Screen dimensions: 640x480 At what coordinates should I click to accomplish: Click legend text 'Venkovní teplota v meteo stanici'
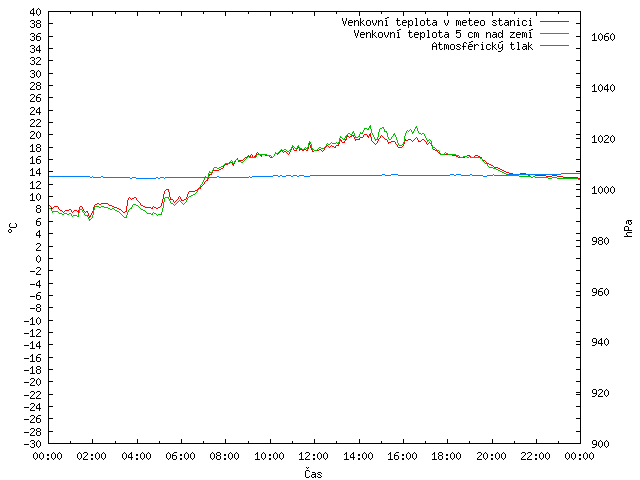(x=437, y=22)
